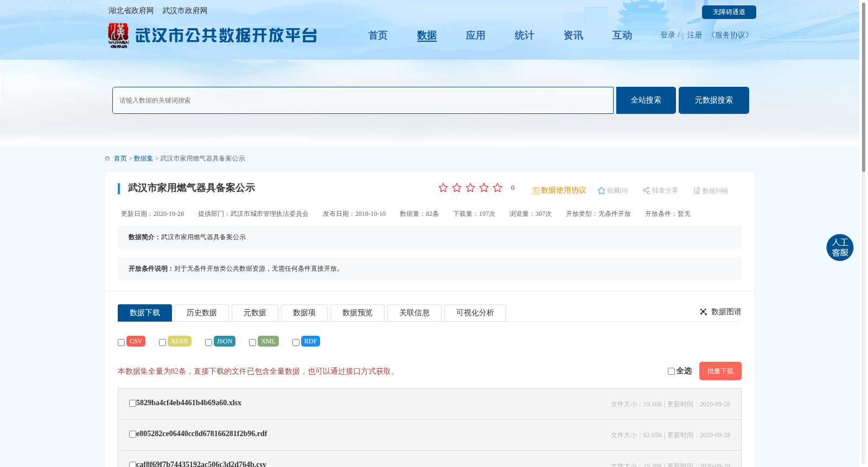Click the Wuhan China platform logo

pos(118,36)
